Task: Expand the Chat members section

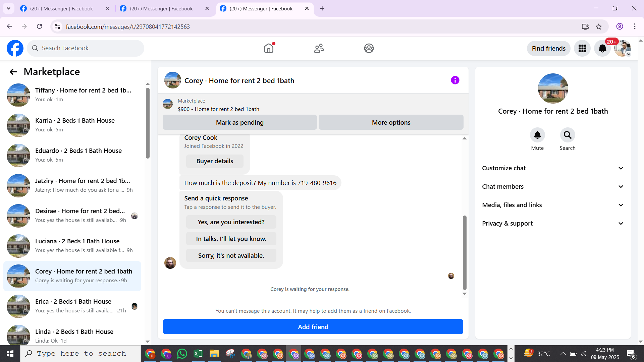Action: click(x=553, y=187)
